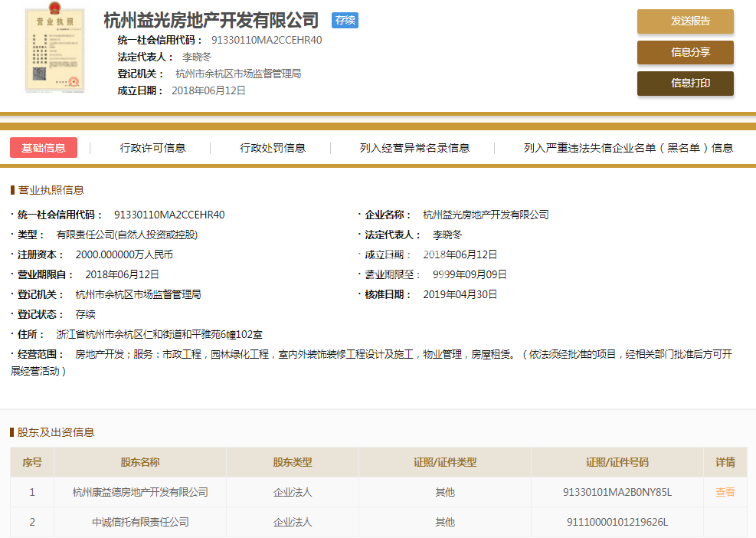Click type value 有限责任公司(自然人投资或控股)
The width and height of the screenshot is (756, 538).
127,235
